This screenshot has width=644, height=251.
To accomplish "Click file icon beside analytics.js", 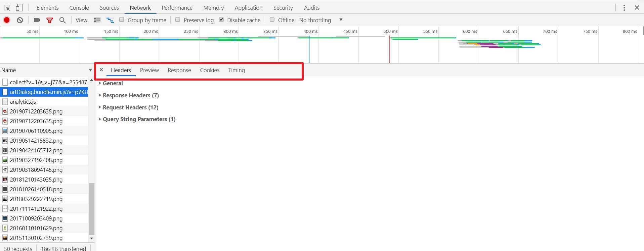I will coord(5,102).
